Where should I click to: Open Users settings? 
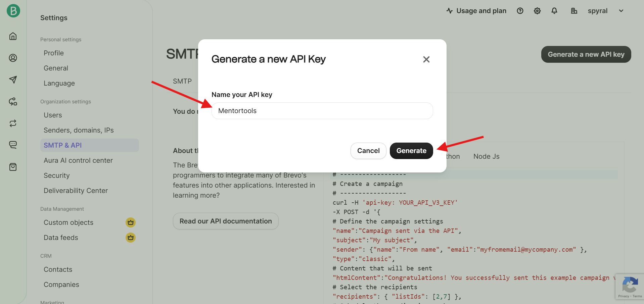pyautogui.click(x=53, y=115)
